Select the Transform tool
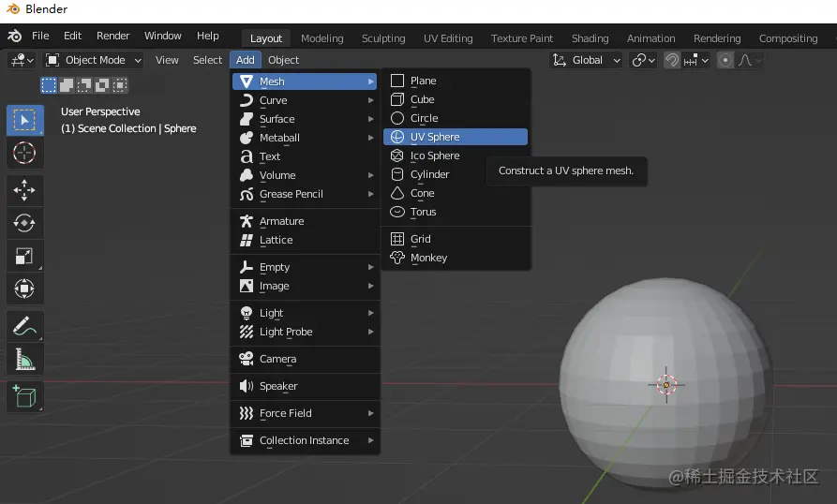The image size is (837, 504). 24,289
